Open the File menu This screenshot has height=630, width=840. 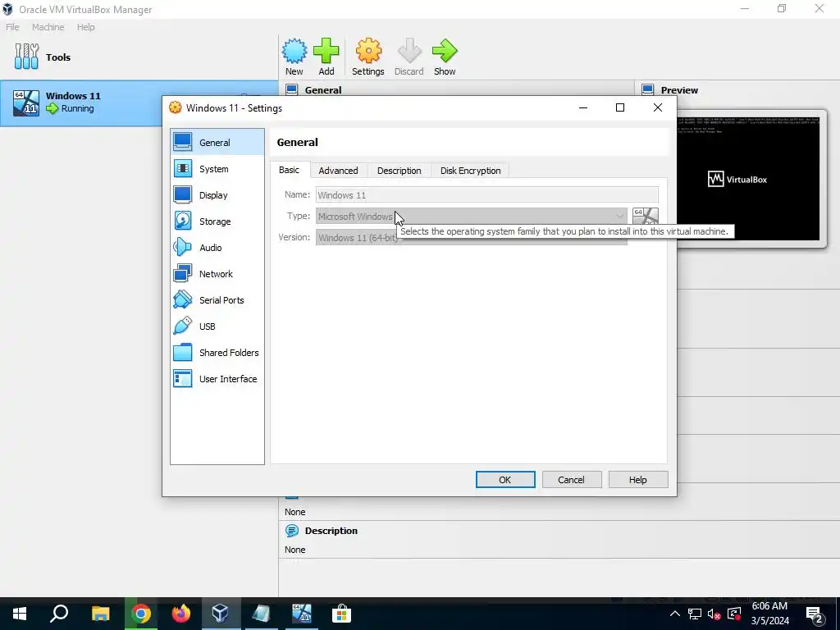pyautogui.click(x=12, y=27)
